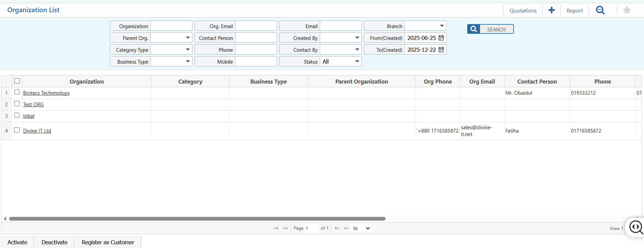Focus the Contact Person filter input
Viewport: 644px width, 248px height.
click(256, 38)
